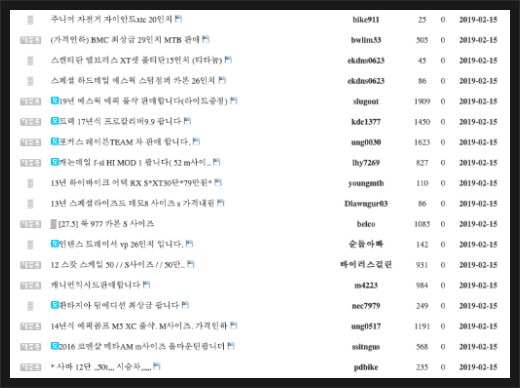The height and width of the screenshot is (388, 520).
Task: Click blue badge before slugout's post title
Action: pos(55,100)
